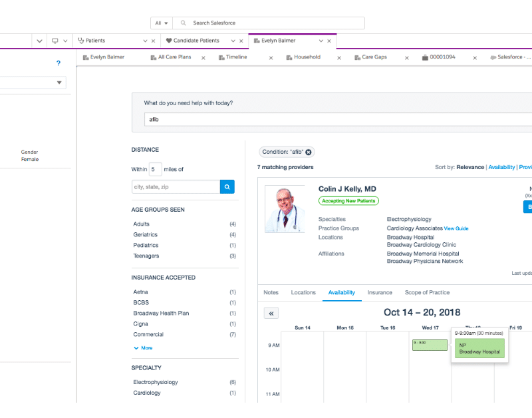Image resolution: width=532 pixels, height=418 pixels.
Task: Go to previous week with double-arrow button
Action: coord(271,313)
